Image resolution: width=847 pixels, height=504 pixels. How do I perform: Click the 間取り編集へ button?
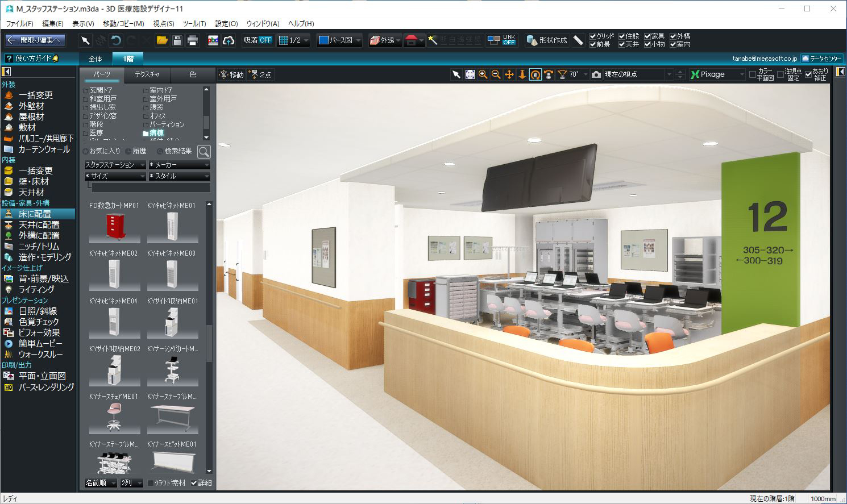(35, 40)
